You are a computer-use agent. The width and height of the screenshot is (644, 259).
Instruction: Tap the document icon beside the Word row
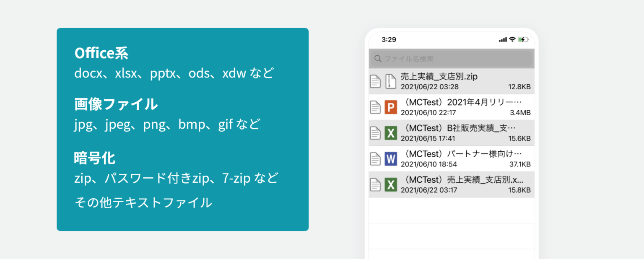375,159
